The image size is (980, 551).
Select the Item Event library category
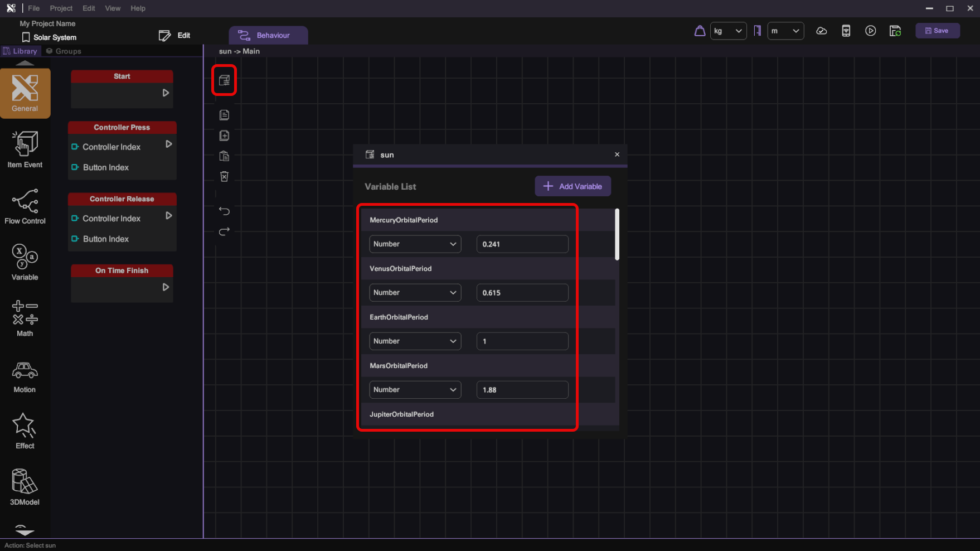[x=25, y=149]
